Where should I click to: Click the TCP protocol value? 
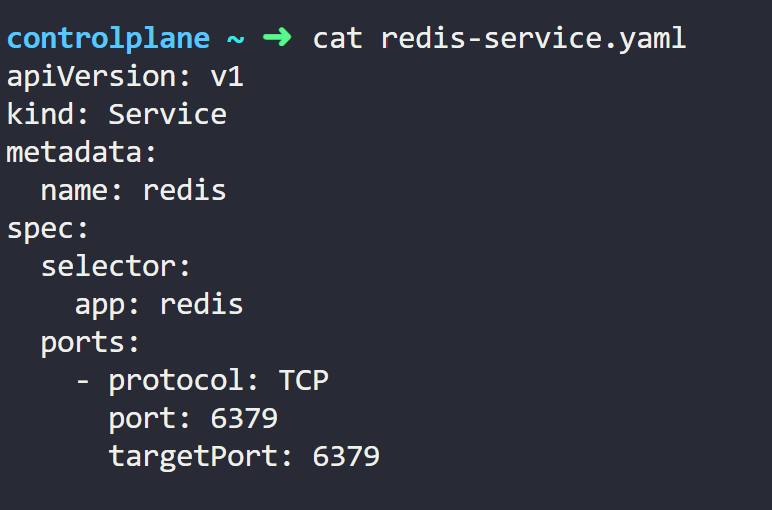click(x=304, y=380)
